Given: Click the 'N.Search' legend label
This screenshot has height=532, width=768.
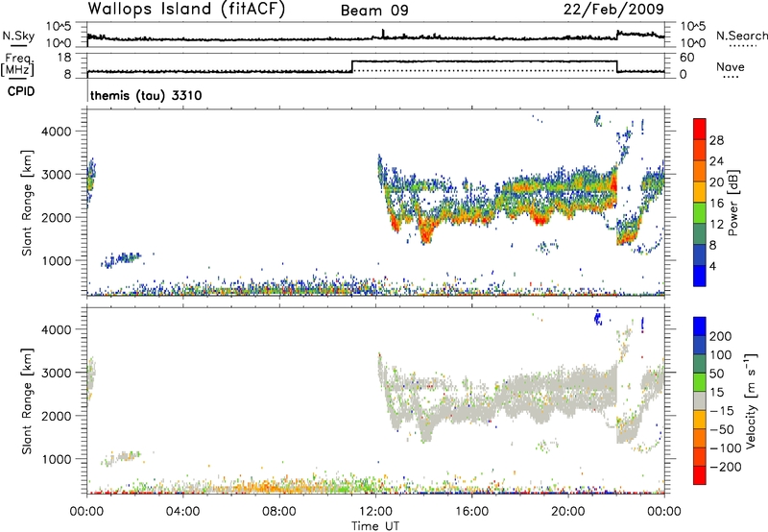Looking at the screenshot, I should coord(741,36).
